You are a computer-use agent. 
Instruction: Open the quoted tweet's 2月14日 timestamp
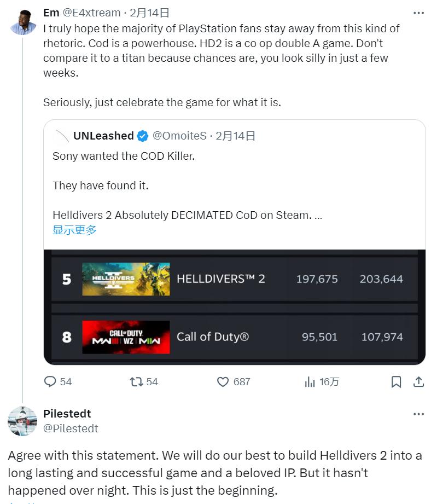(x=236, y=136)
